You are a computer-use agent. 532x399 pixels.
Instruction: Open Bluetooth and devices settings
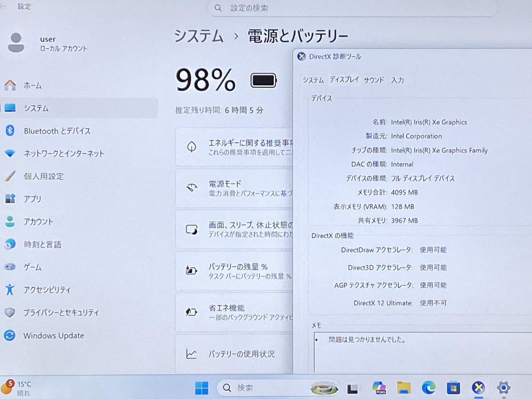pos(57,131)
